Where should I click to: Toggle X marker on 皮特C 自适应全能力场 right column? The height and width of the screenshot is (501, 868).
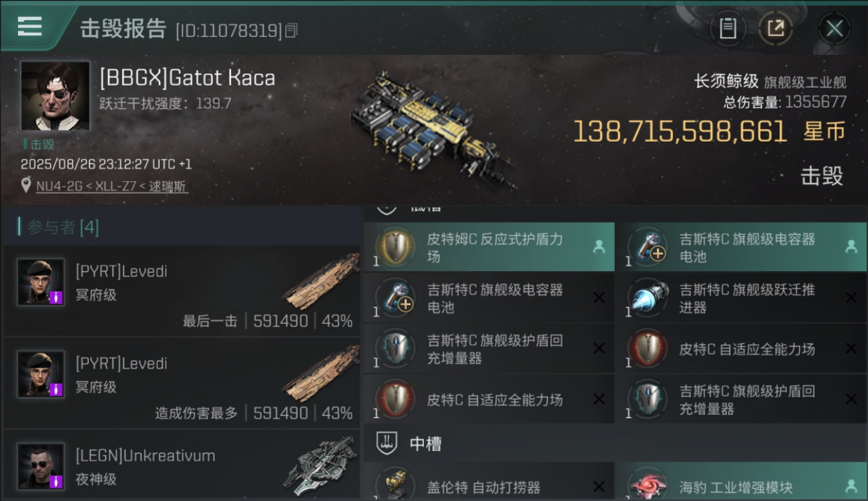coord(851,349)
